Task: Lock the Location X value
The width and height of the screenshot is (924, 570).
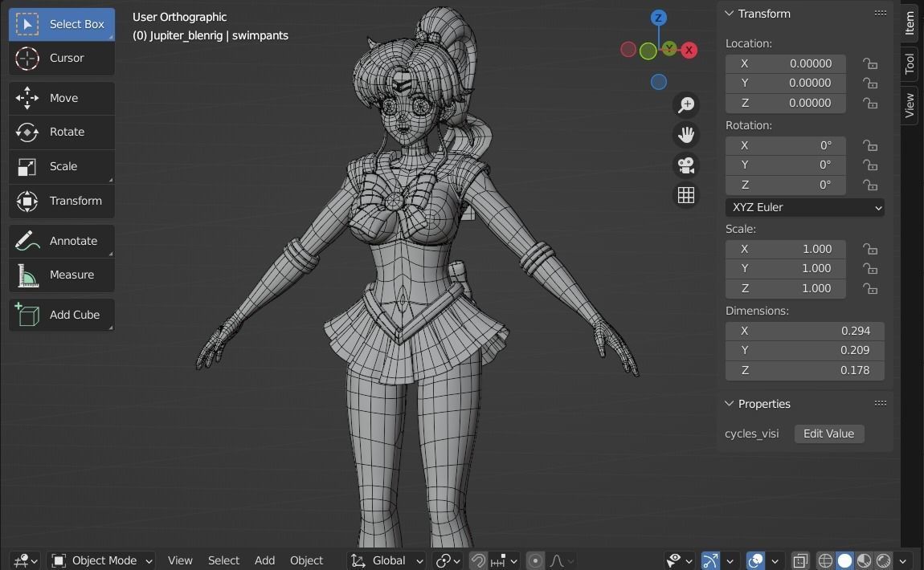Action: [870, 63]
